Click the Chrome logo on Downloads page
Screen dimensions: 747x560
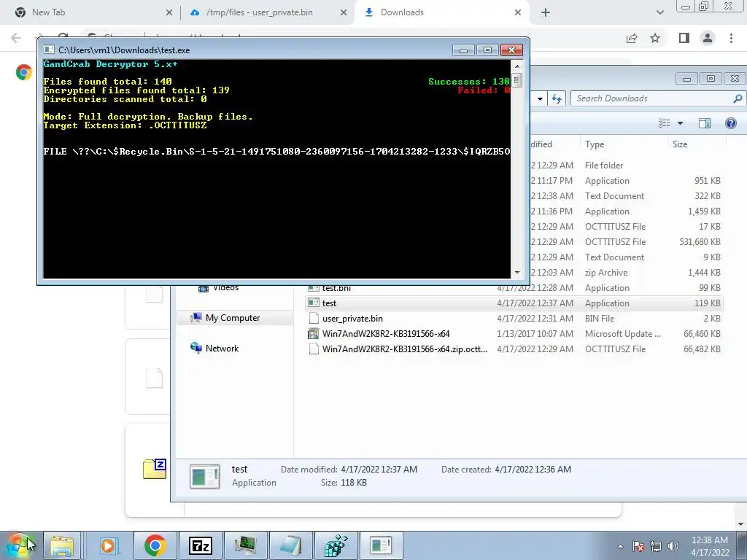[x=24, y=72]
